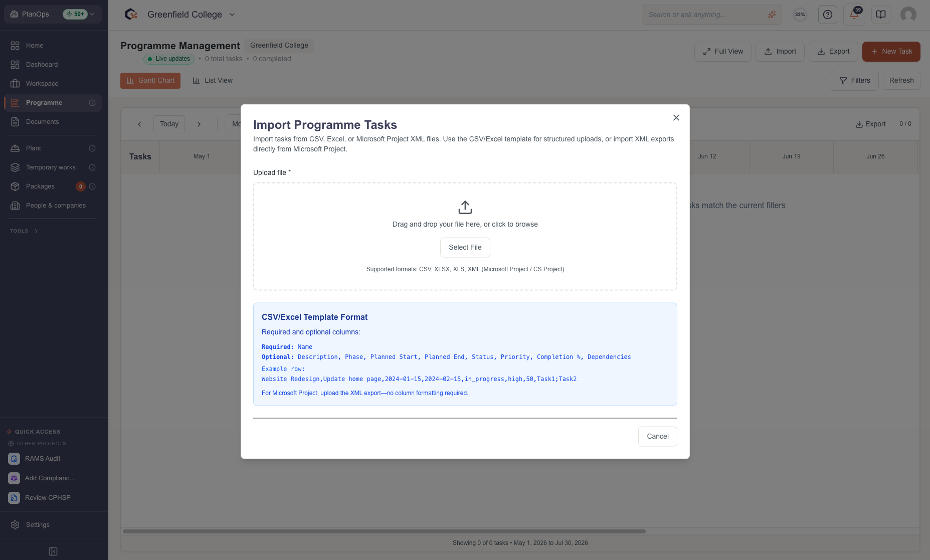Click info icon beside Temporary works

pos(92,167)
